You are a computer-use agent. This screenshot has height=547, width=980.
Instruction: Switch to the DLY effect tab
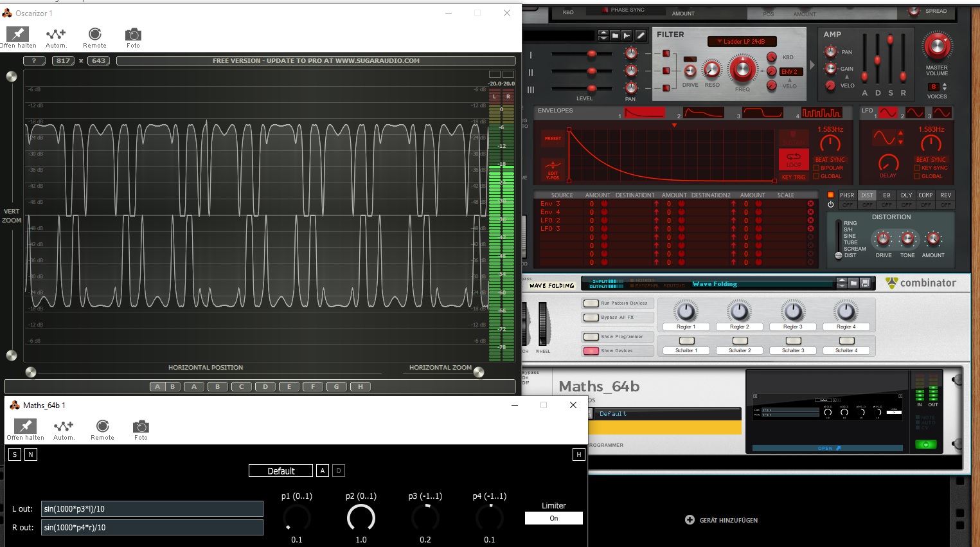click(906, 195)
